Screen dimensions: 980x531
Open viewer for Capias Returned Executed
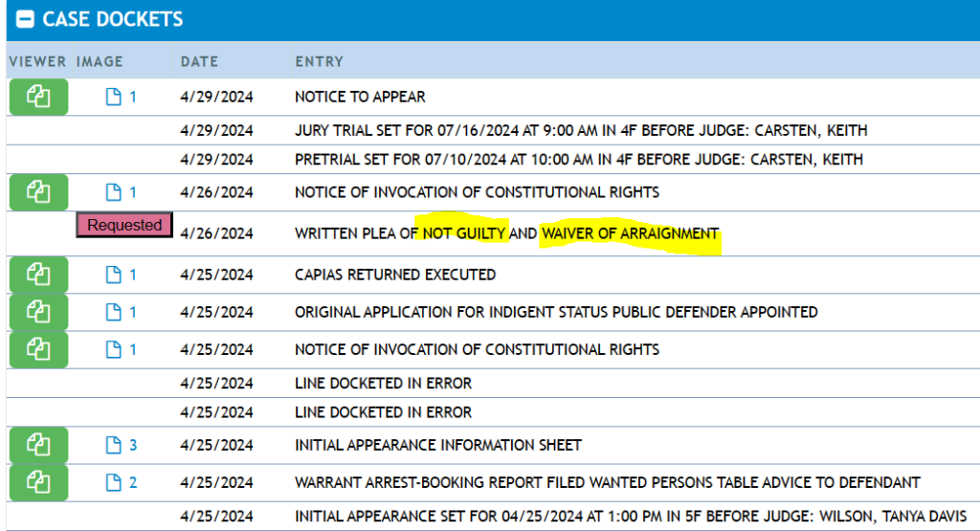tap(38, 275)
